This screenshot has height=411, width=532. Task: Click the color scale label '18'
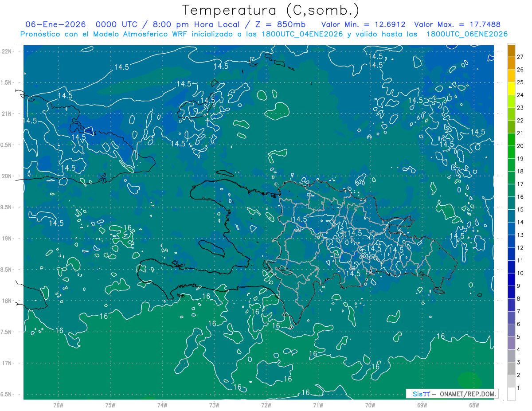[520, 171]
